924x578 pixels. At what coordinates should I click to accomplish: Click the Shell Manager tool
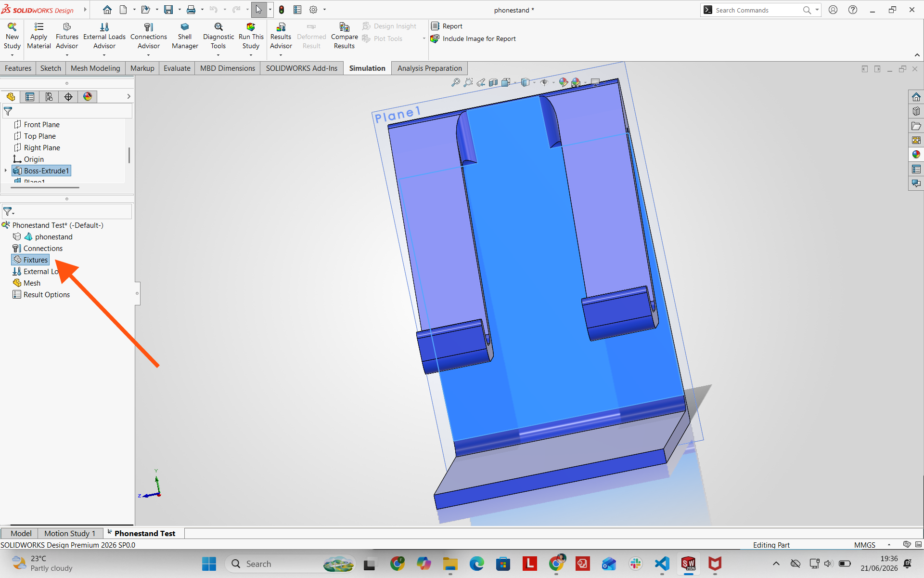click(x=185, y=36)
